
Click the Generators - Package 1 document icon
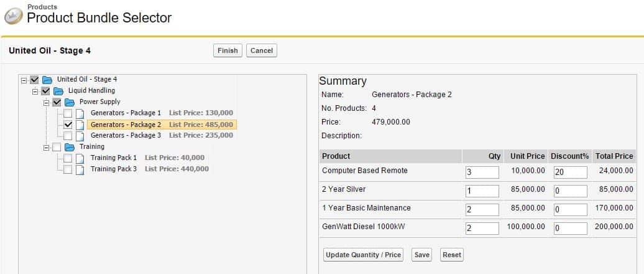click(x=80, y=113)
